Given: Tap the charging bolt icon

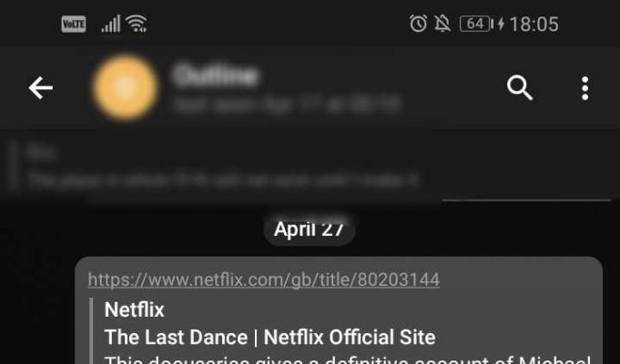Looking at the screenshot, I should point(501,24).
